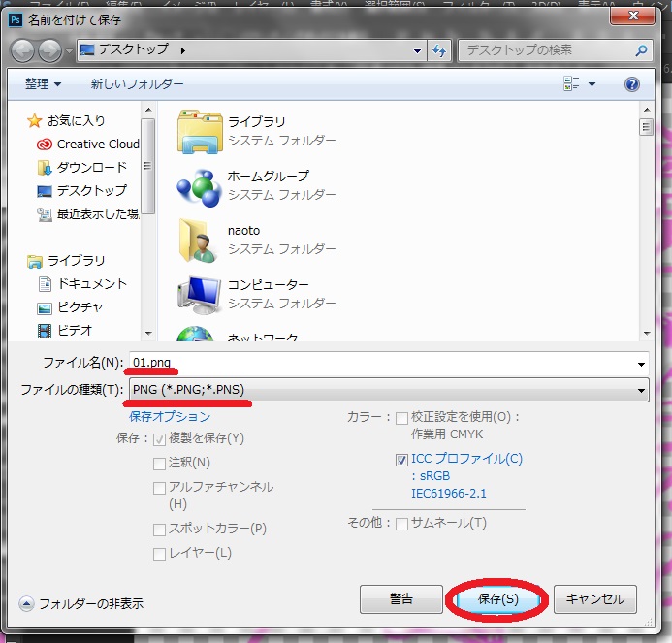Click 新しいフォルダー in the toolbar
This screenshot has height=643, width=672.
coord(137,84)
